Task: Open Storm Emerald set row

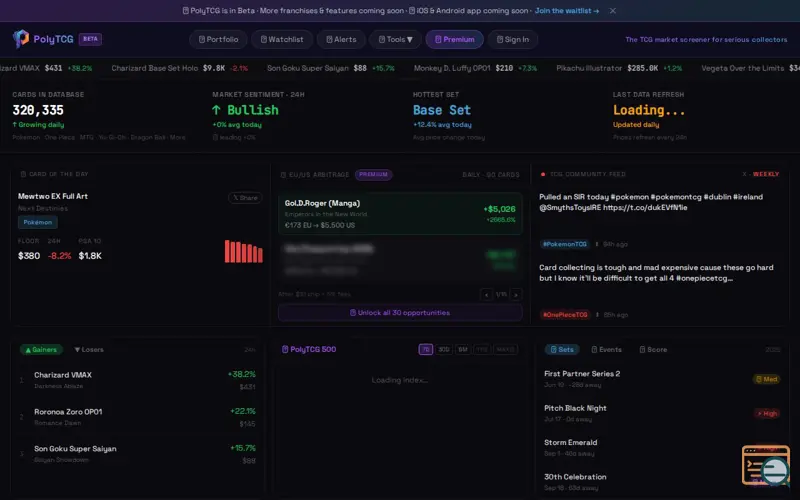Action: point(662,447)
